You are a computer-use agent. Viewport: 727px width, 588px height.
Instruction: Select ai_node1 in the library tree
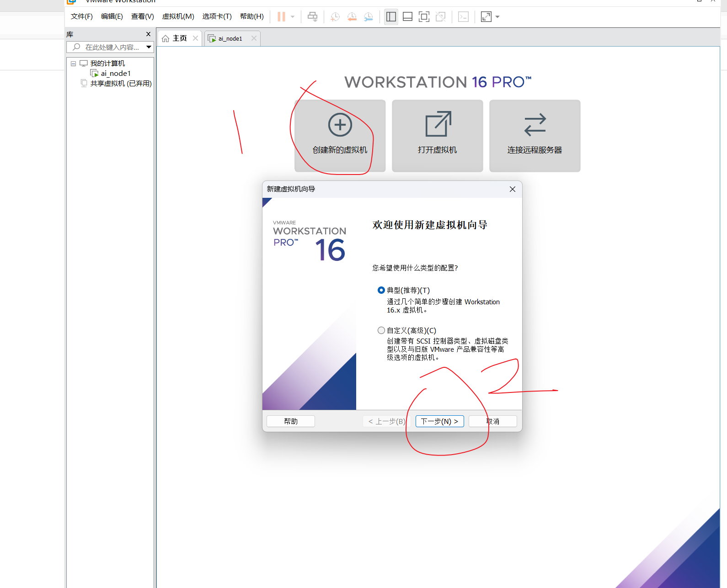coord(116,74)
